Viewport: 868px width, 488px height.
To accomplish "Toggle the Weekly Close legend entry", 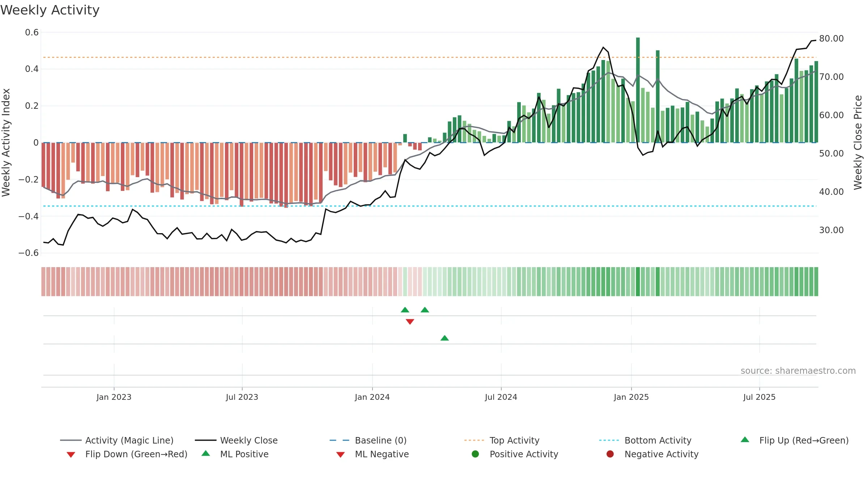I will tap(236, 440).
